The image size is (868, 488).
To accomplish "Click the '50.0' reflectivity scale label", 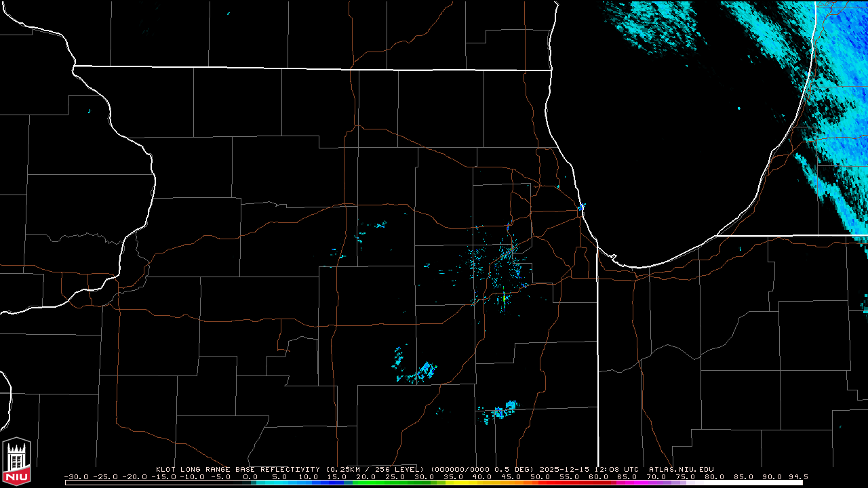I will pos(541,477).
